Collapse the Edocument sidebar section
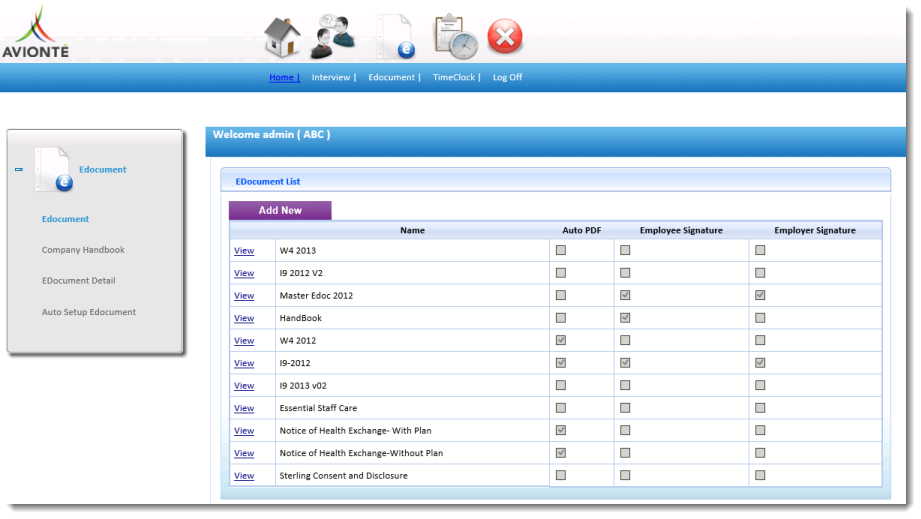 click(19, 169)
